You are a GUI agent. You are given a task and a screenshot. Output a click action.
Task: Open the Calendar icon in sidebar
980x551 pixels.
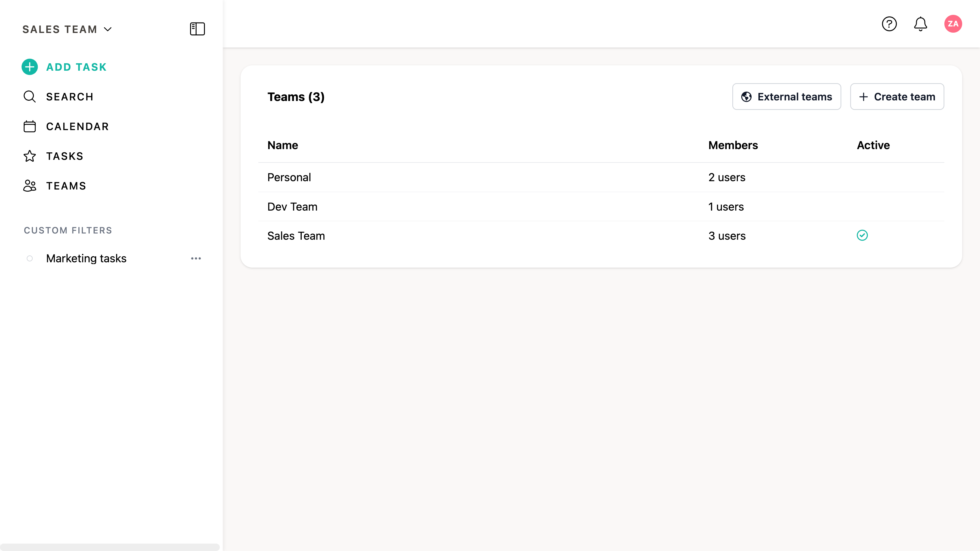pos(30,126)
